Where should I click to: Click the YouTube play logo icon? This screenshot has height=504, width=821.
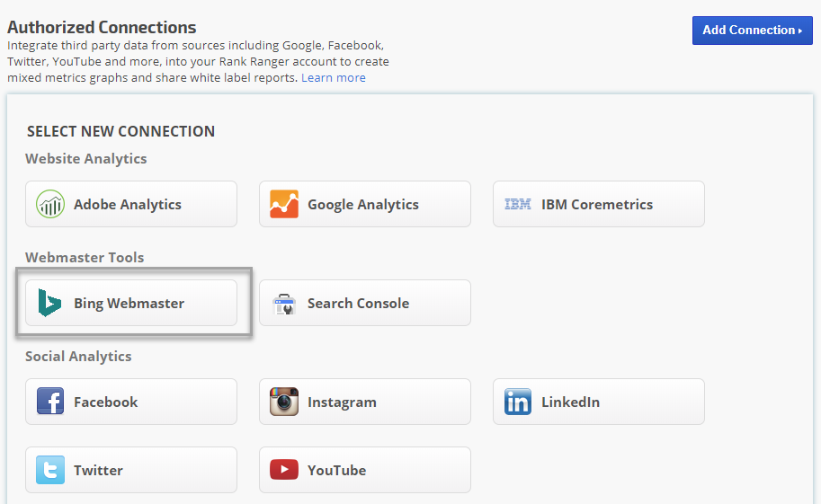pyautogui.click(x=284, y=470)
